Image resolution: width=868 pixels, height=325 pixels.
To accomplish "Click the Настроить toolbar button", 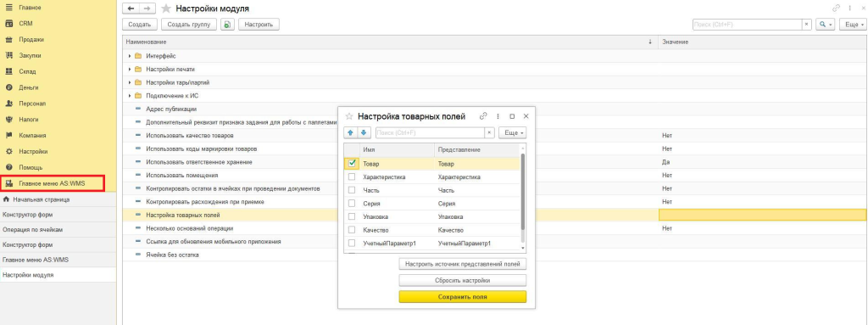I will 259,25.
